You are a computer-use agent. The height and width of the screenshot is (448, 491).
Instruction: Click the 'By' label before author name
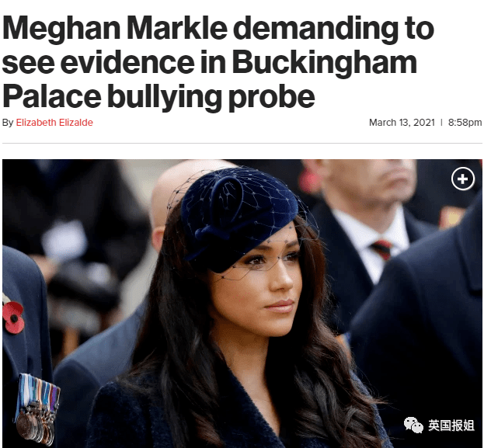click(x=8, y=123)
